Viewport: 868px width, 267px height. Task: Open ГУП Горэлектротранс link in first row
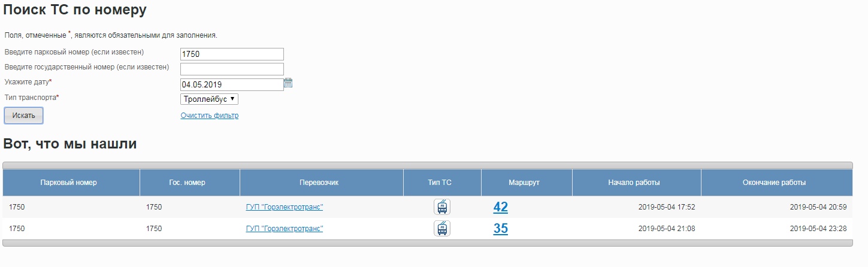pos(284,208)
